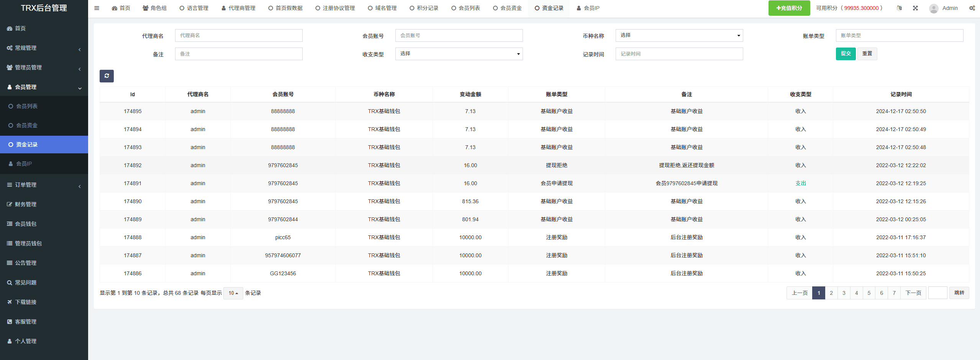Switch to the 语言管理 tab
980x360 pixels.
coord(194,8)
